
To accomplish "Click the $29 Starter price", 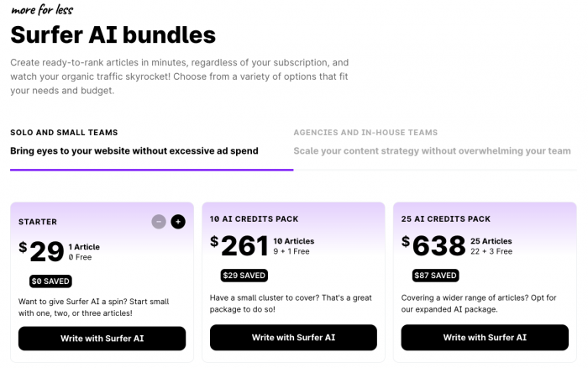I will (40, 250).
